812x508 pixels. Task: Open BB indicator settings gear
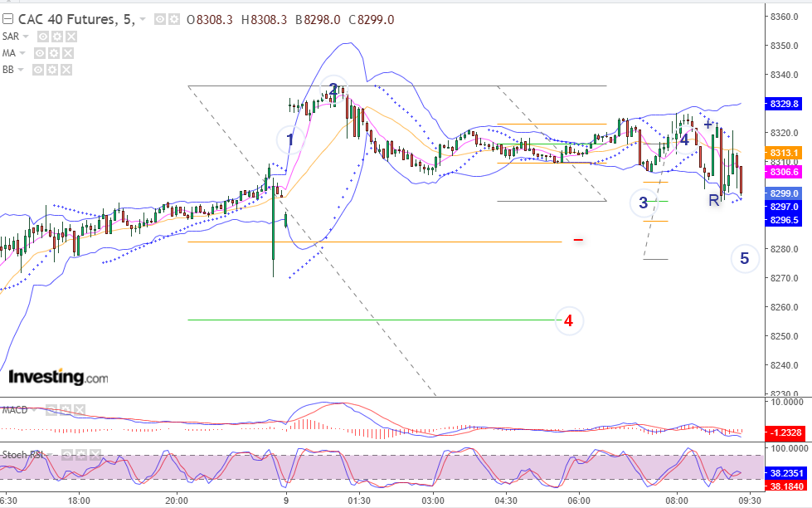(x=52, y=70)
